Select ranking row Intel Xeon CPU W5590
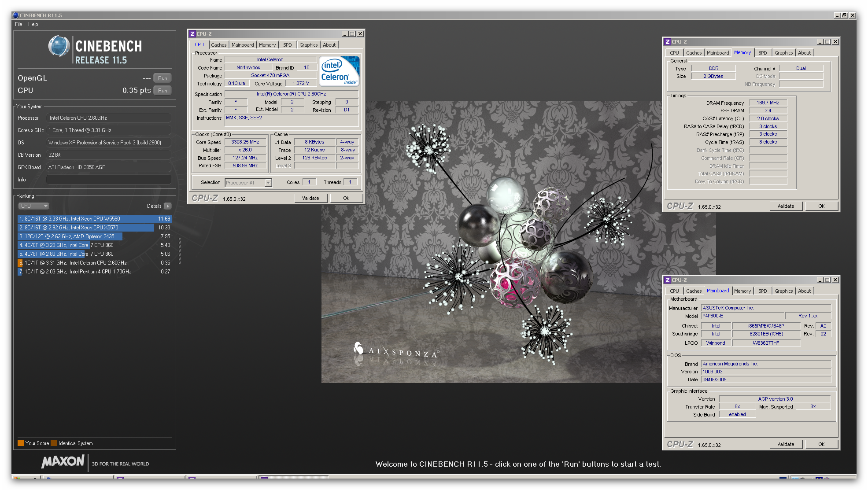 pyautogui.click(x=95, y=219)
